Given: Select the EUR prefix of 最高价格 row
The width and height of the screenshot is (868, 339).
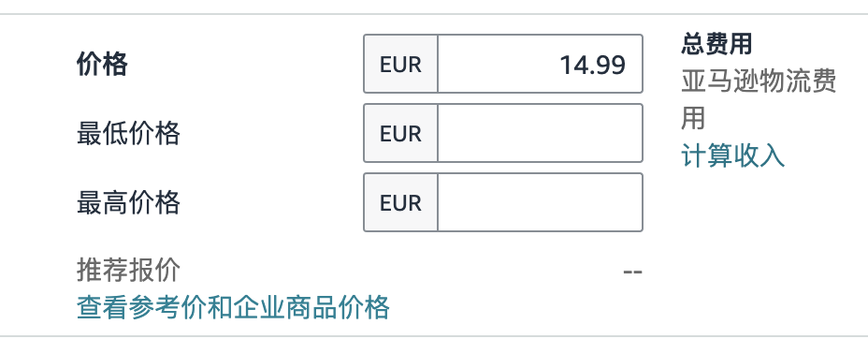Looking at the screenshot, I should click(400, 202).
